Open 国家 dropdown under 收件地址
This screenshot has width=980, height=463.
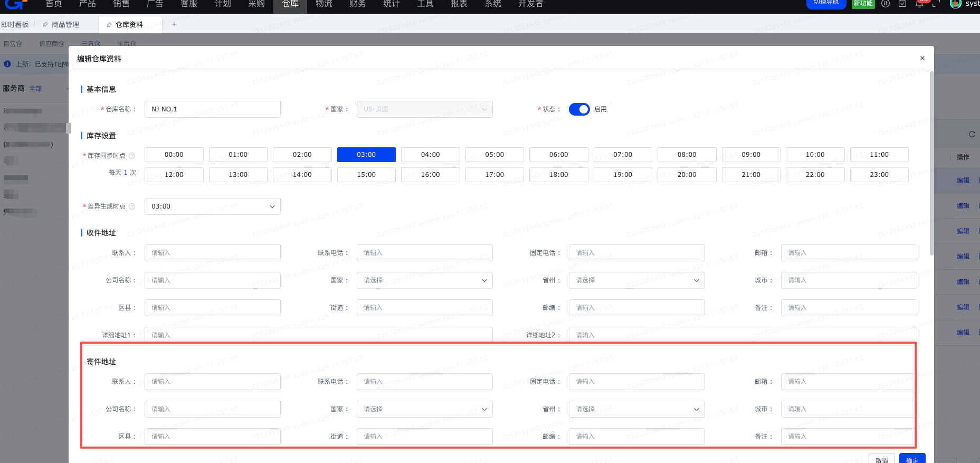[425, 280]
